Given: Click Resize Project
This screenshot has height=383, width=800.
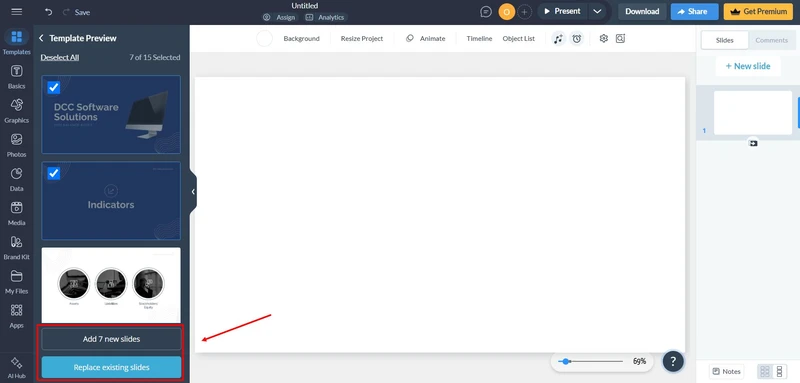Looking at the screenshot, I should [x=362, y=39].
